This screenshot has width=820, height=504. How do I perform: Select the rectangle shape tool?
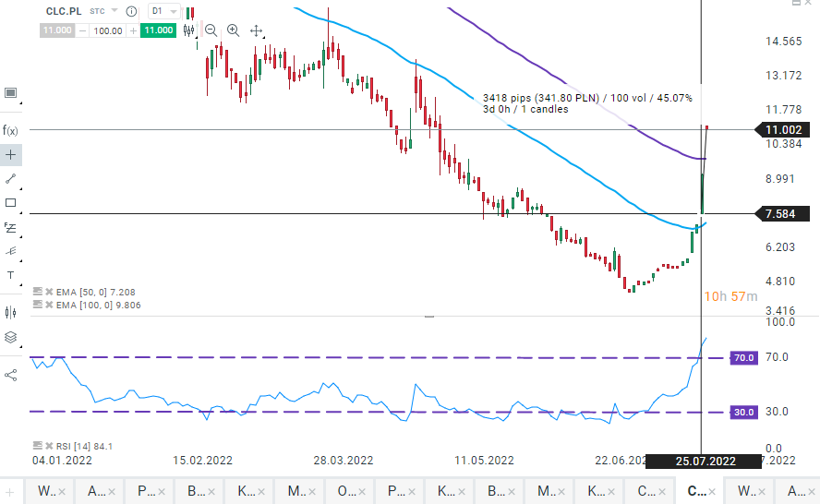(x=10, y=203)
